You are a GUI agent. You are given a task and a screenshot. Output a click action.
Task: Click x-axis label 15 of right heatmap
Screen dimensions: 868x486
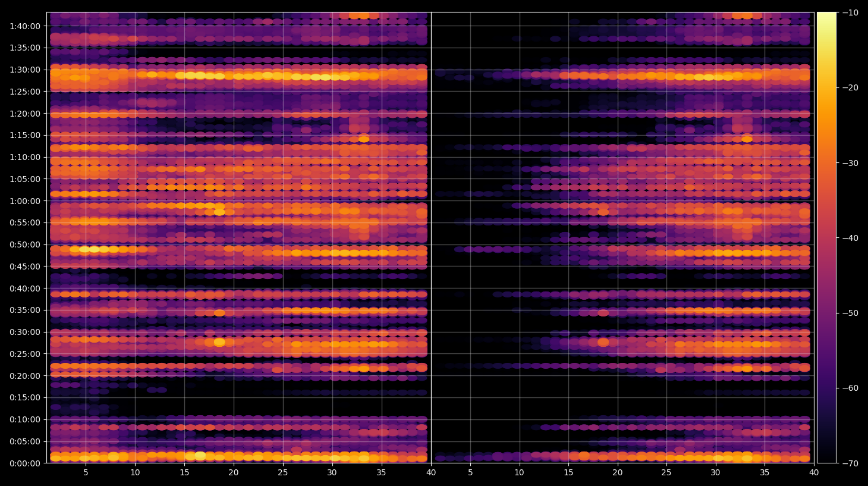pyautogui.click(x=568, y=473)
